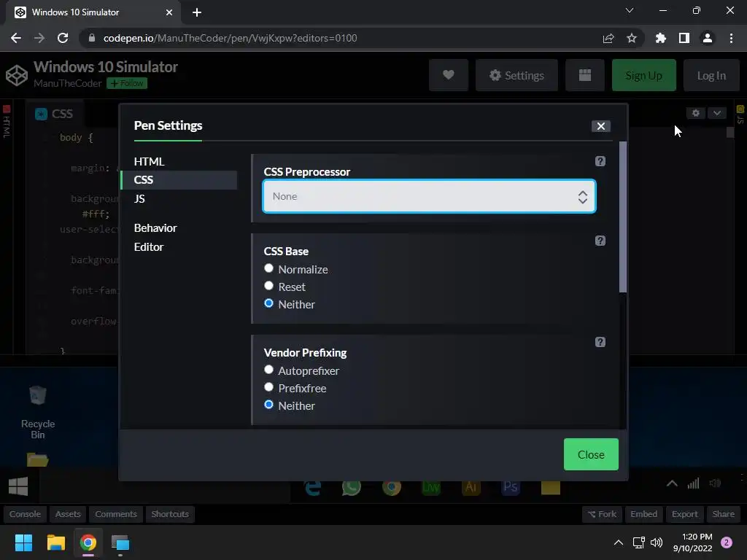Close the Pen Settings dialog with X icon
The image size is (747, 560).
point(601,126)
